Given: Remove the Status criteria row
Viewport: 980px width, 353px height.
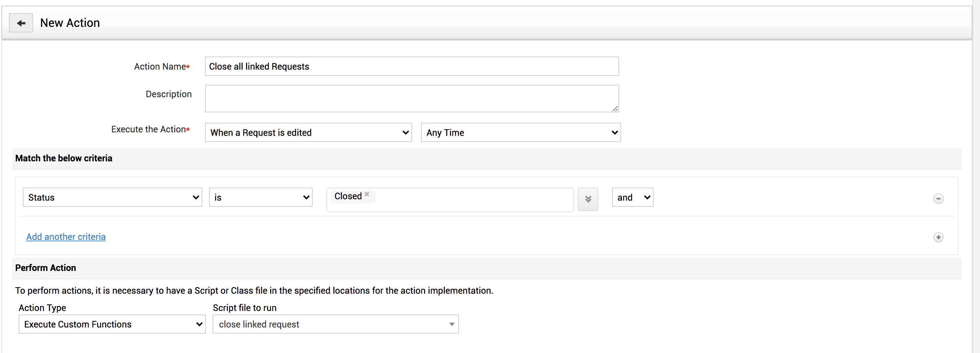Looking at the screenshot, I should click(938, 198).
